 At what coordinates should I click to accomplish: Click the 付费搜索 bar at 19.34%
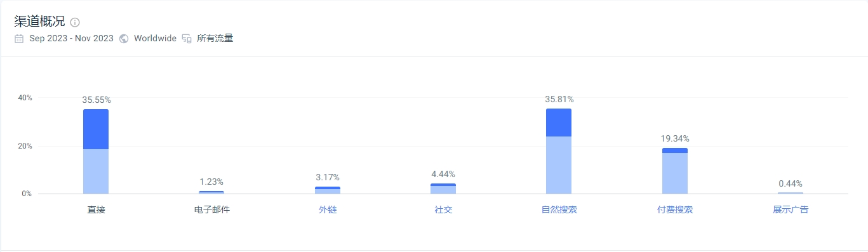coord(675,171)
